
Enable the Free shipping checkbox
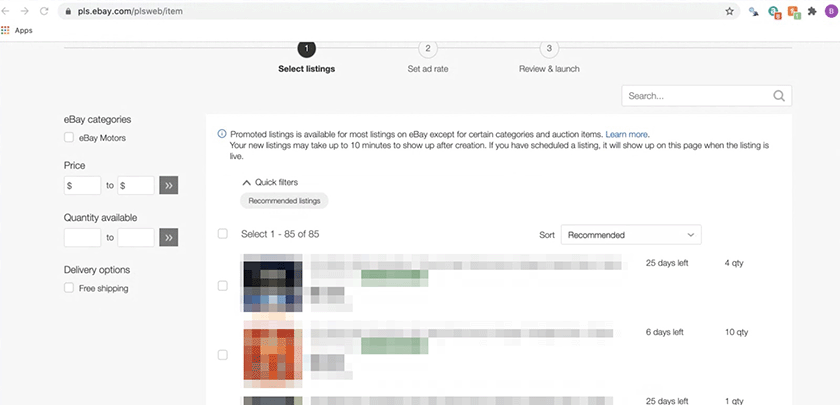[69, 288]
